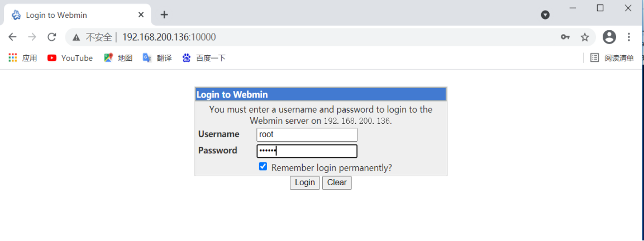
Task: Open the reading list panel
Action: click(x=612, y=58)
